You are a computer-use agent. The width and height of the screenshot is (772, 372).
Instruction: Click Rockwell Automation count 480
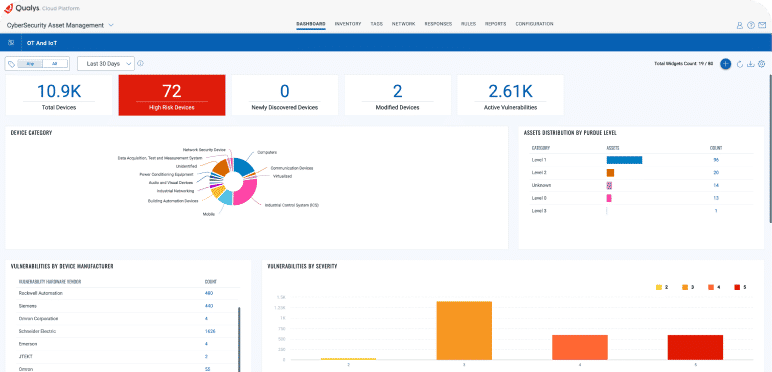[x=209, y=293]
